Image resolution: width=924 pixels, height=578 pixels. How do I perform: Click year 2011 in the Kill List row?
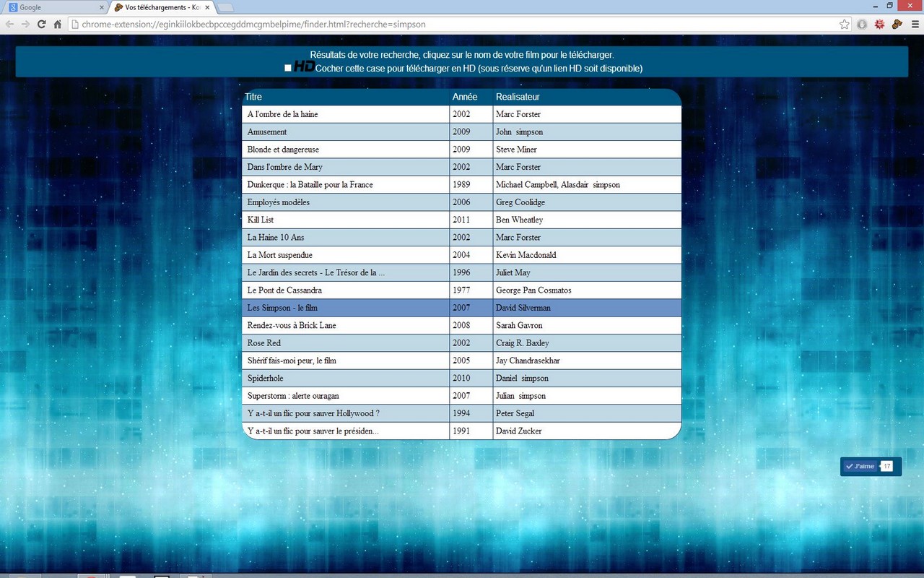coord(461,220)
